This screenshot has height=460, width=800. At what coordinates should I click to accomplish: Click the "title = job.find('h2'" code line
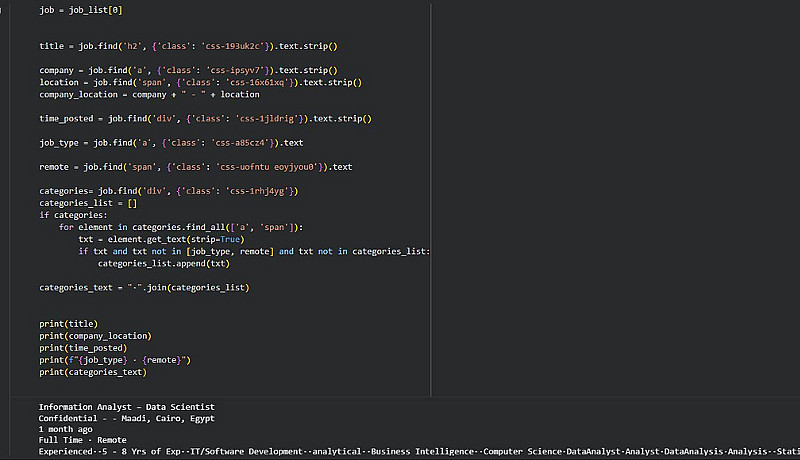point(188,46)
